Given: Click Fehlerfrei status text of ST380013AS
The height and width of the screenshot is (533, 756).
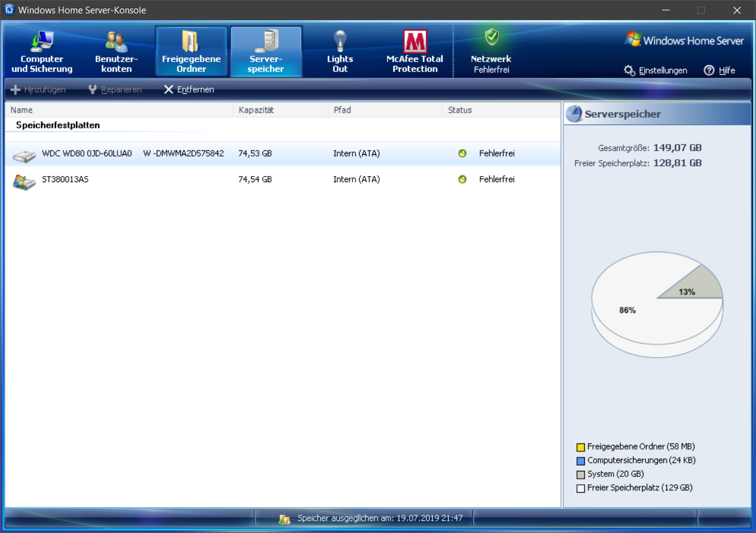Looking at the screenshot, I should click(x=497, y=180).
